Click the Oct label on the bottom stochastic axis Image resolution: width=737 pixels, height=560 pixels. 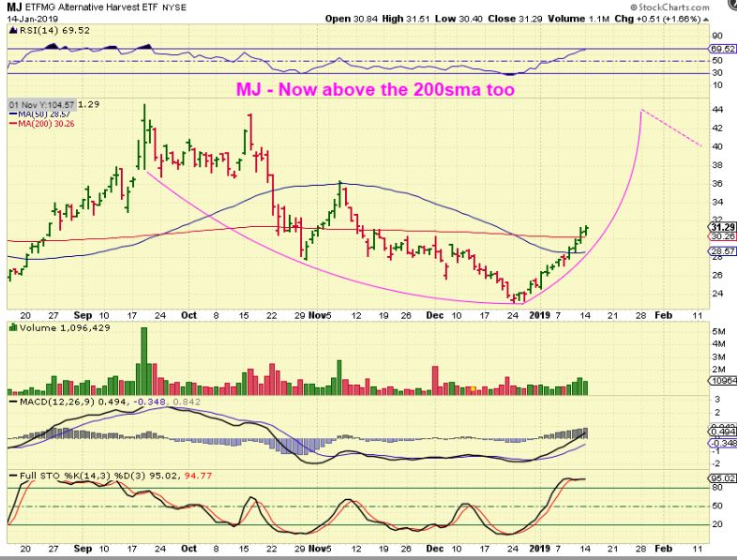click(188, 548)
